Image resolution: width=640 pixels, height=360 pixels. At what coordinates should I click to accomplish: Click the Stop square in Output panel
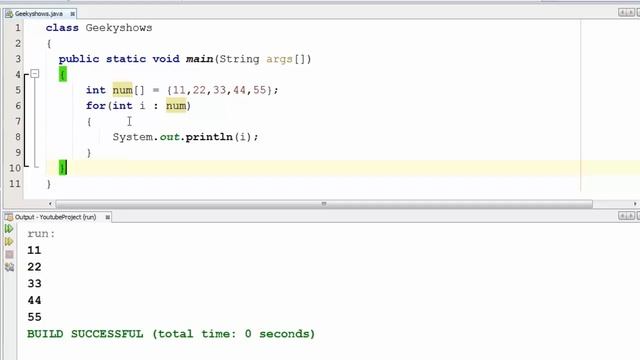(9, 254)
